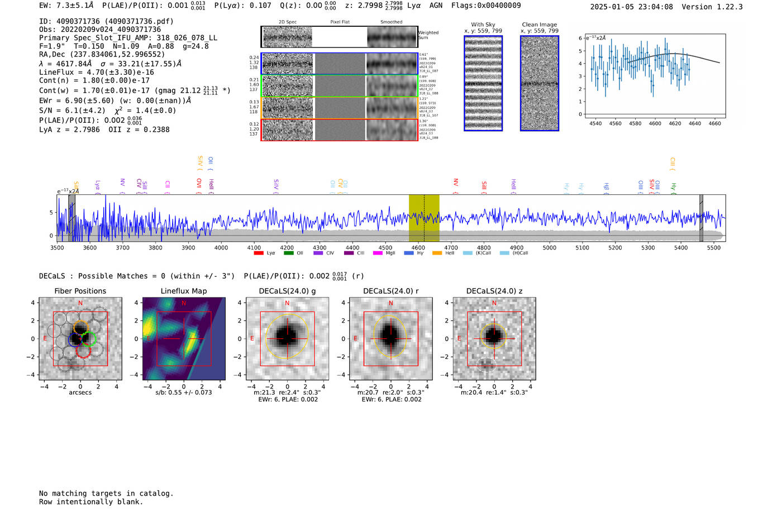This screenshot has height=532, width=782.
Task: Click the Weighted Sum spectrum strip
Action: click(339, 37)
